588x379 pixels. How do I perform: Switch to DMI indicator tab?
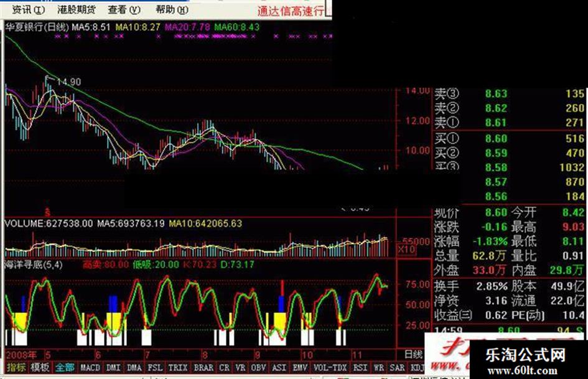click(x=113, y=367)
